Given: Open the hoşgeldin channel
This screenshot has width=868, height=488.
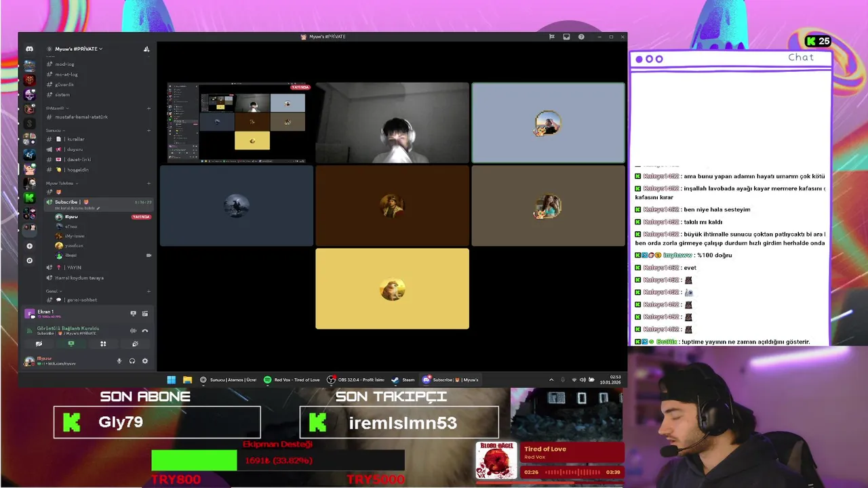Looking at the screenshot, I should pos(98,169).
